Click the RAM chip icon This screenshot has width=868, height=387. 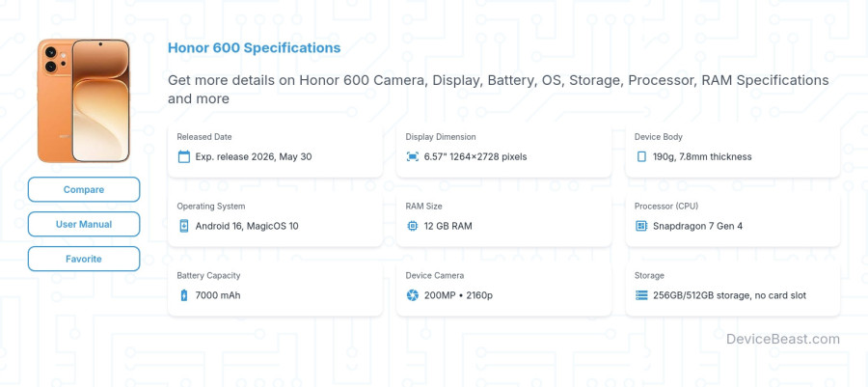413,226
